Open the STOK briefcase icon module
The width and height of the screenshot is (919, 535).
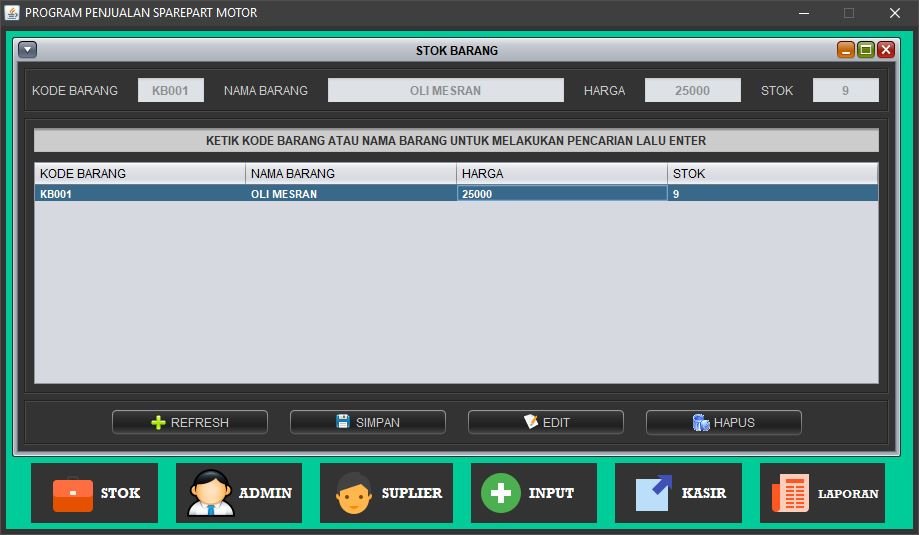pyautogui.click(x=94, y=493)
